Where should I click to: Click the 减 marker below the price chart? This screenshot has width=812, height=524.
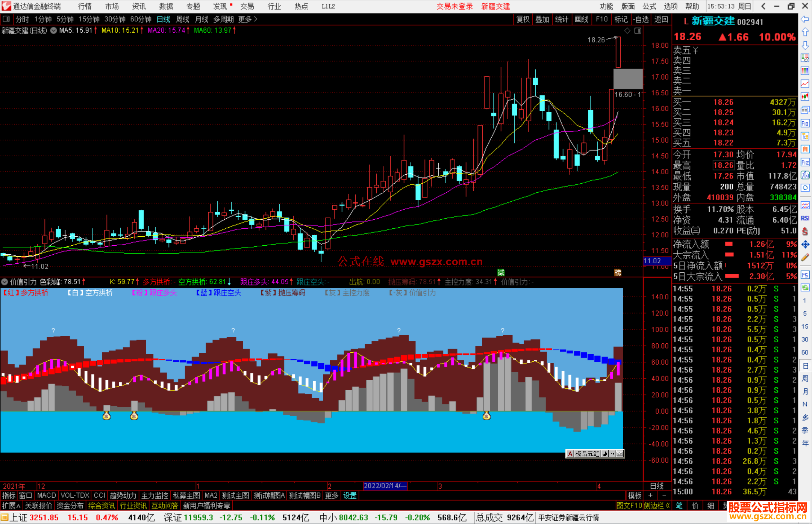(501, 272)
